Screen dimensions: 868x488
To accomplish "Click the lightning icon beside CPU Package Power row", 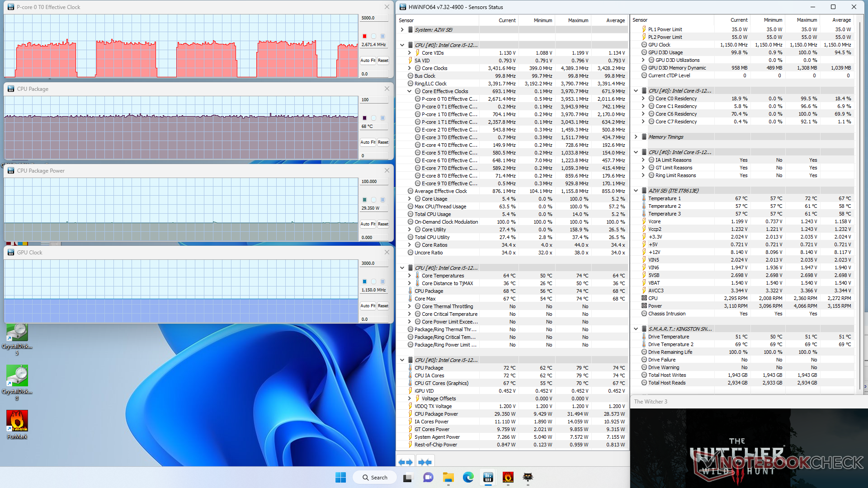I will point(410,414).
